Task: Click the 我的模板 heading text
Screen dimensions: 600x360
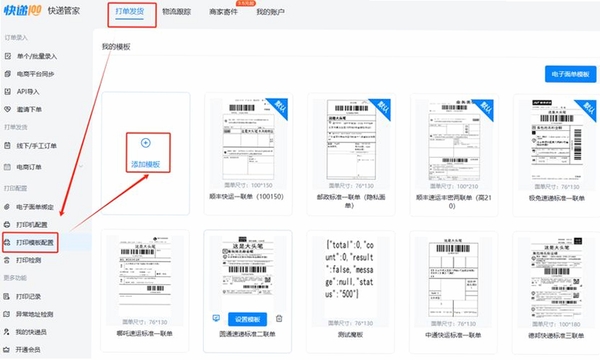Action: [x=116, y=47]
